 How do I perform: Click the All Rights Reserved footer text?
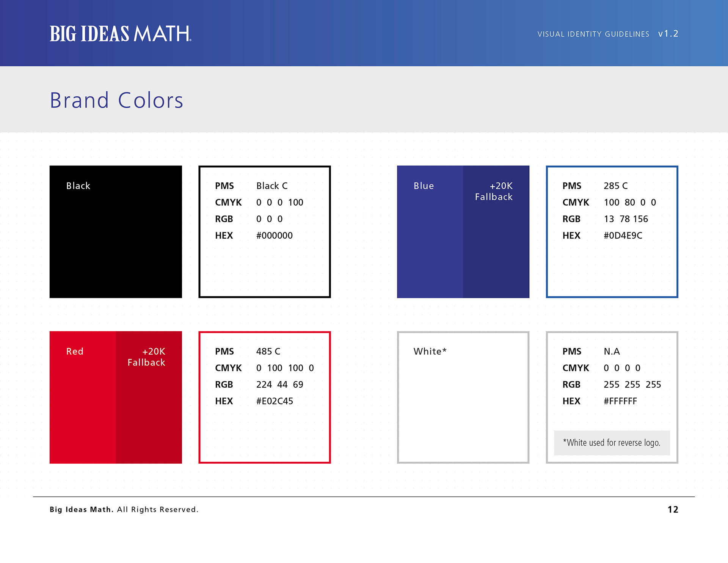coord(157,510)
